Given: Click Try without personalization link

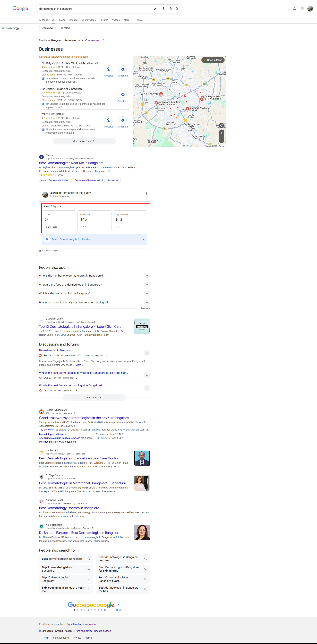Looking at the screenshot, I should click(x=81, y=624).
